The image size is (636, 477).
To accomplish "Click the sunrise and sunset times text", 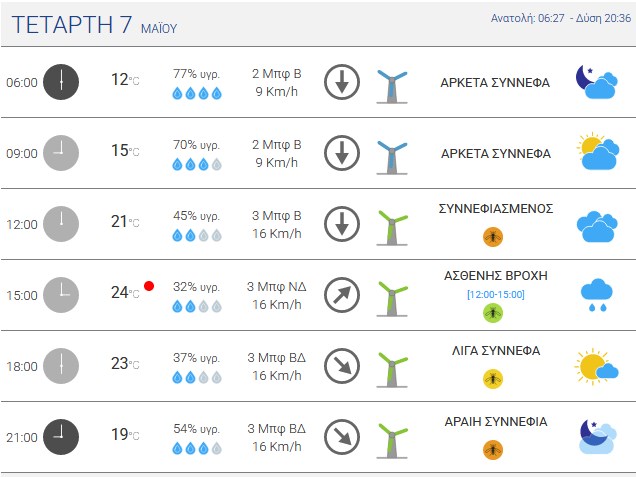I will pyautogui.click(x=561, y=18).
